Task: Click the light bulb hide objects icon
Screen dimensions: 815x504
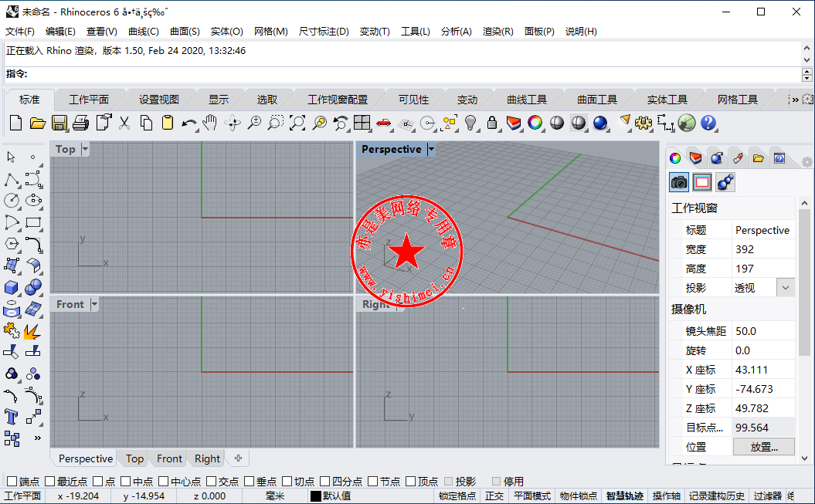Action: 470,123
